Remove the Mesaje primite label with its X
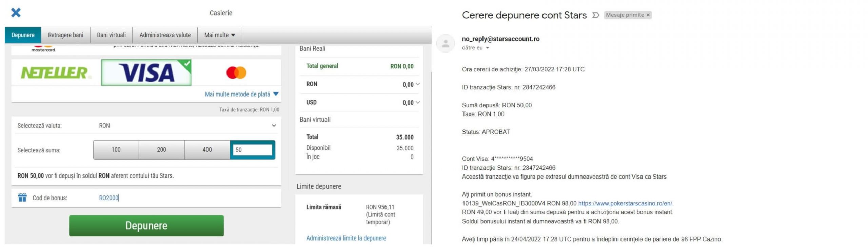 (x=648, y=15)
